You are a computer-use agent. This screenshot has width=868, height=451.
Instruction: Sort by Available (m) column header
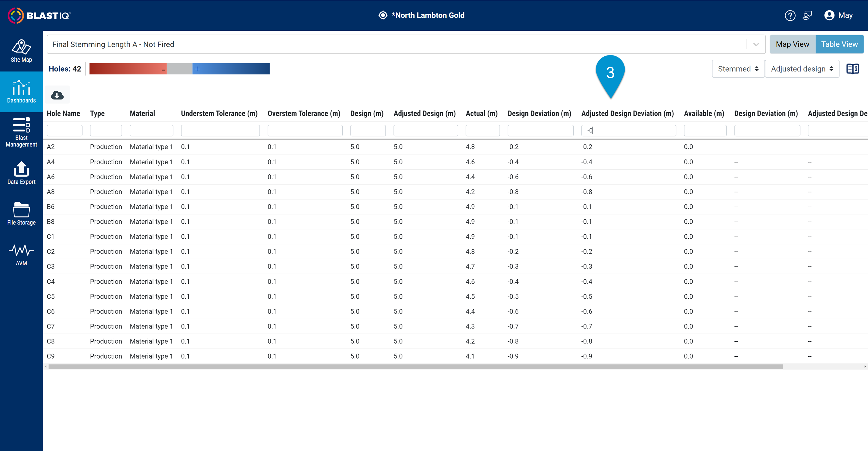click(x=704, y=114)
